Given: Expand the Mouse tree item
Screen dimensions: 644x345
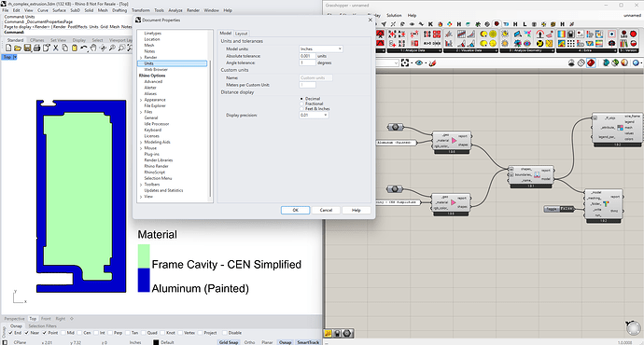Looking at the screenshot, I should (141, 148).
